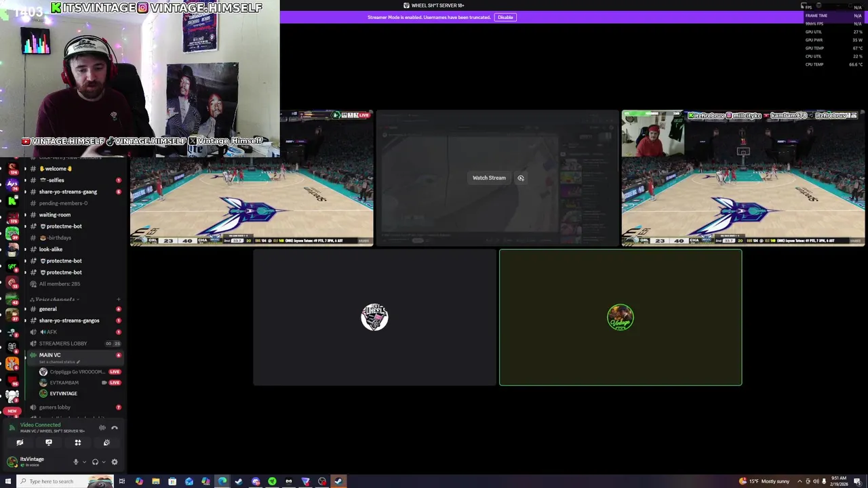Open the Copilot icon on the taskbar
The width and height of the screenshot is (868, 488).
coord(139,481)
